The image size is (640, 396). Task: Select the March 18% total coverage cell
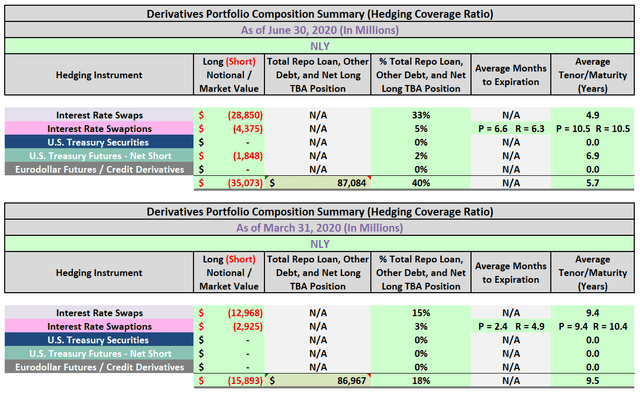click(421, 380)
